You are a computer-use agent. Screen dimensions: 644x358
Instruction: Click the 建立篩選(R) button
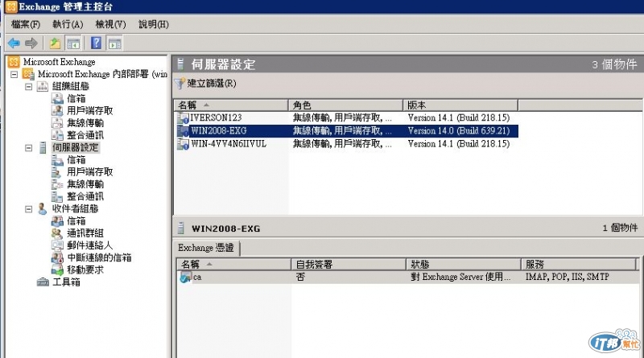pos(205,84)
